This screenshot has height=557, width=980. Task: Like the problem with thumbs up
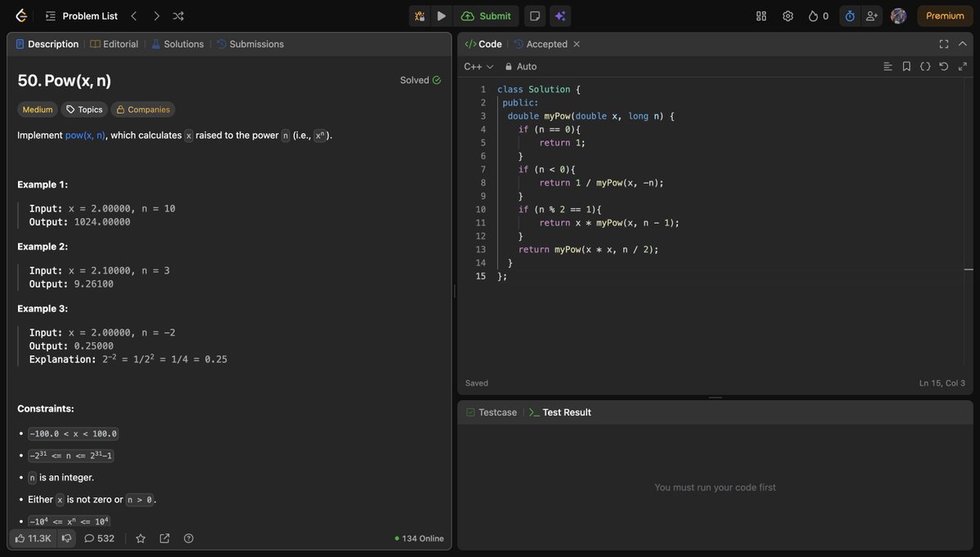33,538
